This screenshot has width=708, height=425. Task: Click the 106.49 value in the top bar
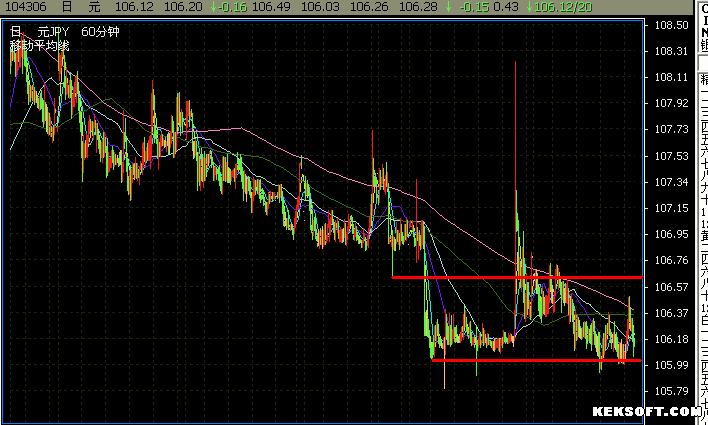[x=271, y=7]
